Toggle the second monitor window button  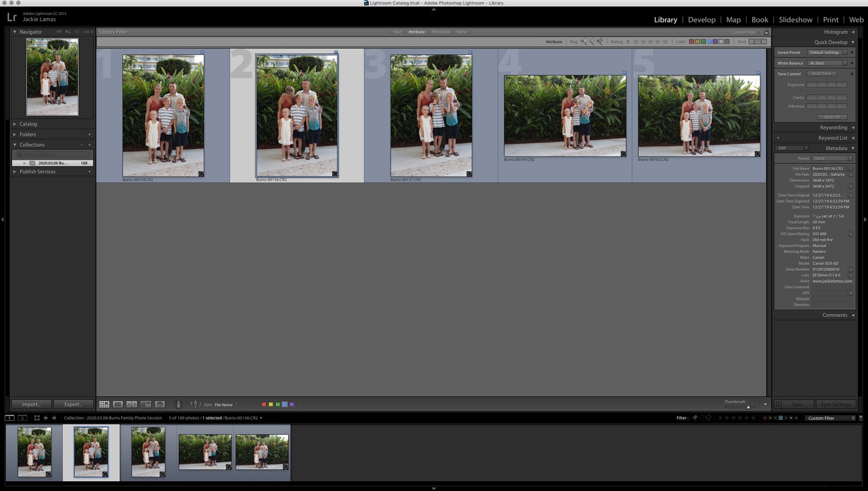(22, 417)
